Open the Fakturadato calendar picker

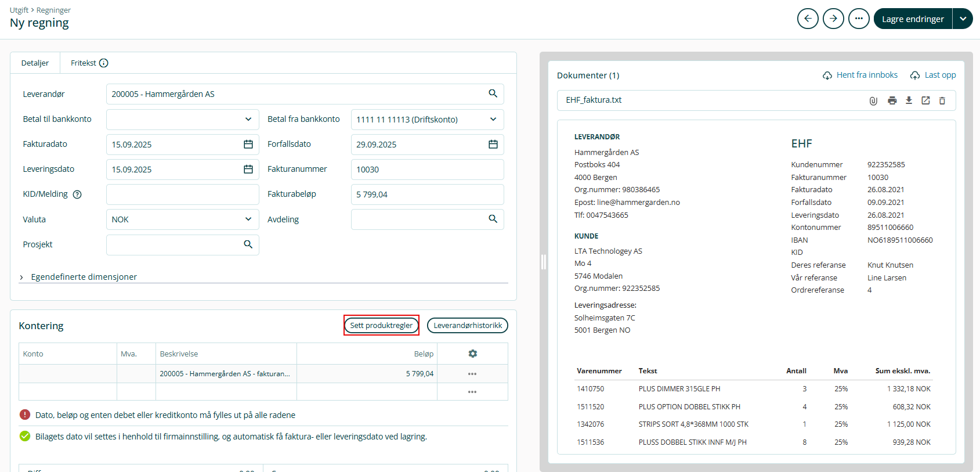248,145
